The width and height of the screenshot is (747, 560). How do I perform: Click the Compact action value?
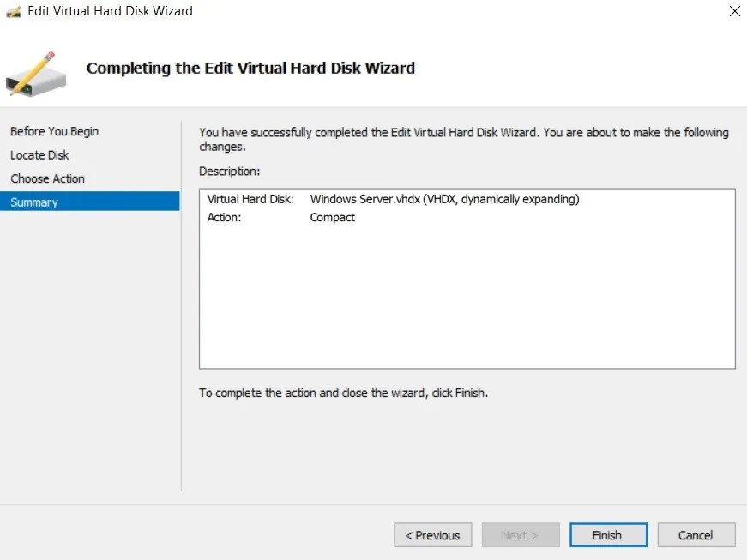332,217
